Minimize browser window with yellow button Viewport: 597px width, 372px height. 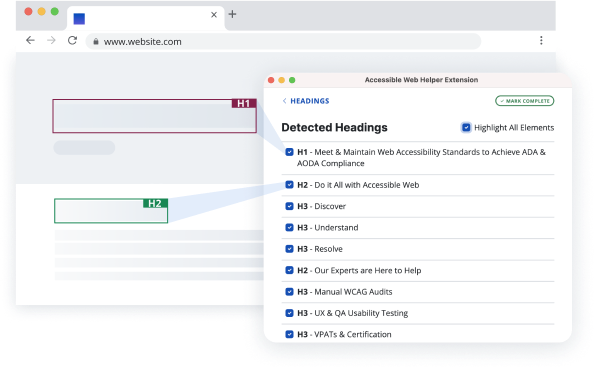pos(42,11)
